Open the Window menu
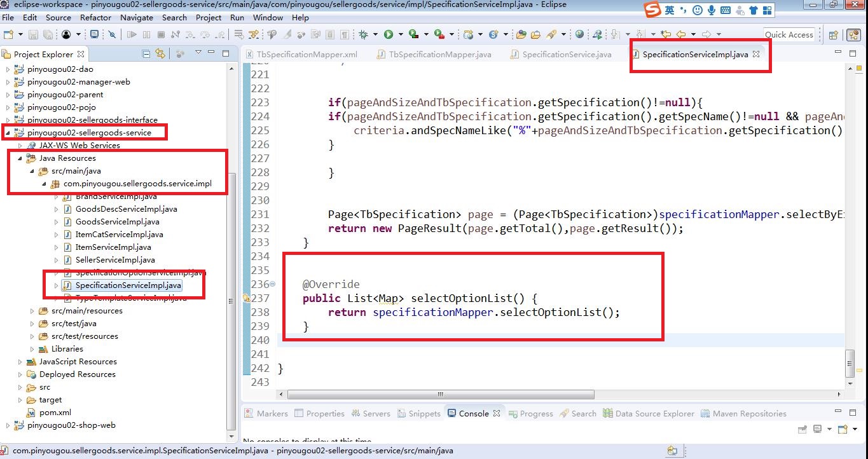This screenshot has width=868, height=459. (x=268, y=17)
